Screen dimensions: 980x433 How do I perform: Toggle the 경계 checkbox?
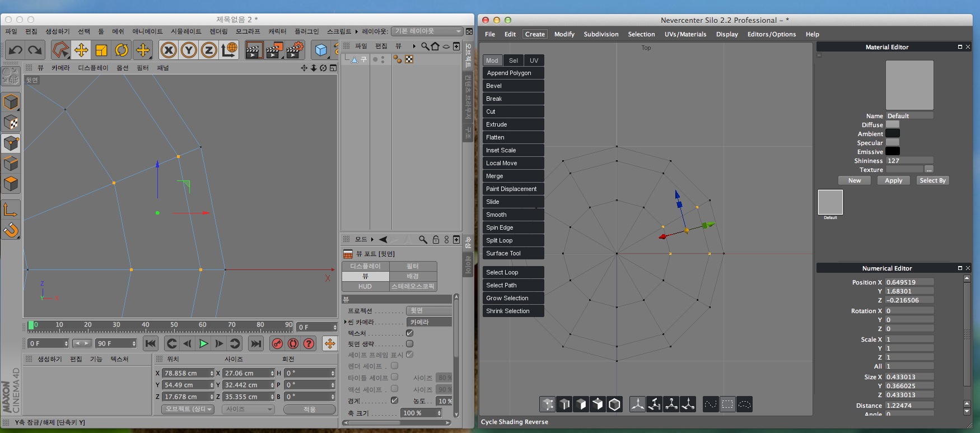tap(394, 401)
